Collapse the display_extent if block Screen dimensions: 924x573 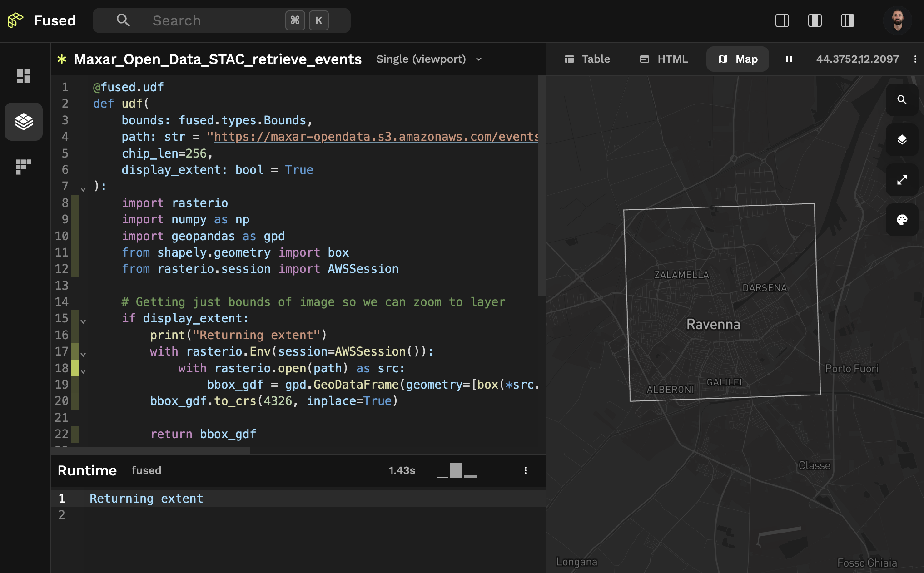pos(83,321)
